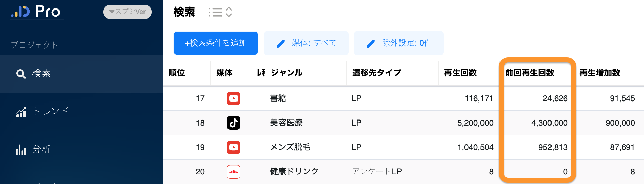Click the magnifying glass search icon
The image size is (644, 184).
21,74
